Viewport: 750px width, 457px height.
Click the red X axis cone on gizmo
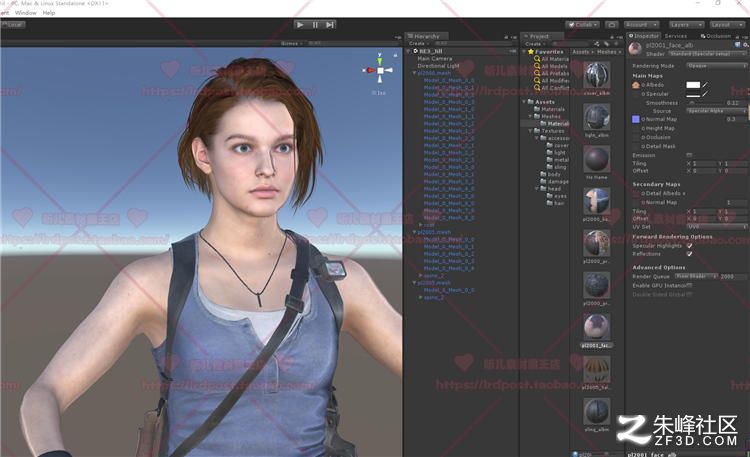pyautogui.click(x=369, y=70)
